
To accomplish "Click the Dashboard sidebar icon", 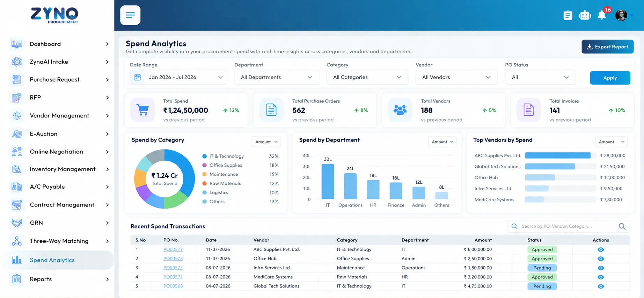I will [x=17, y=44].
